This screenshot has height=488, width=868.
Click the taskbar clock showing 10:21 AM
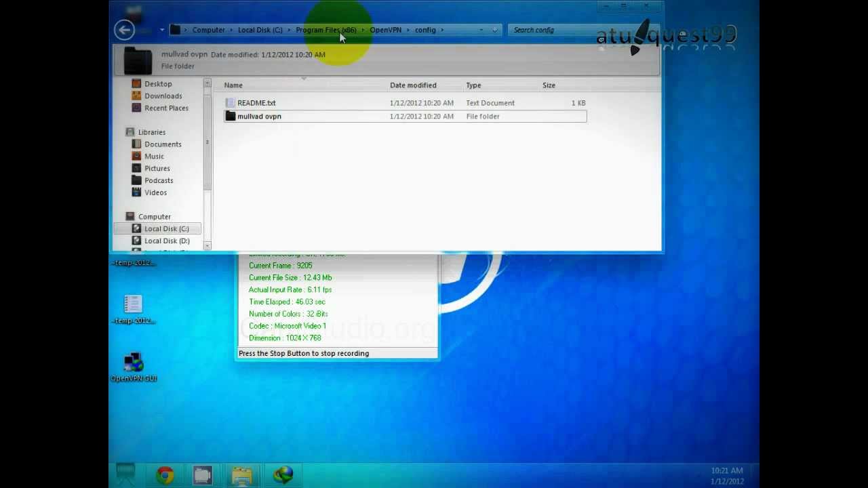point(726,470)
